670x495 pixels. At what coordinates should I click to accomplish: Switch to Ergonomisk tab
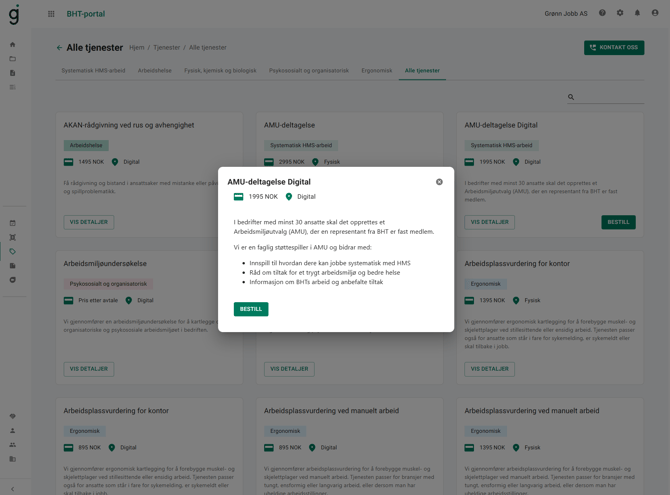click(377, 71)
